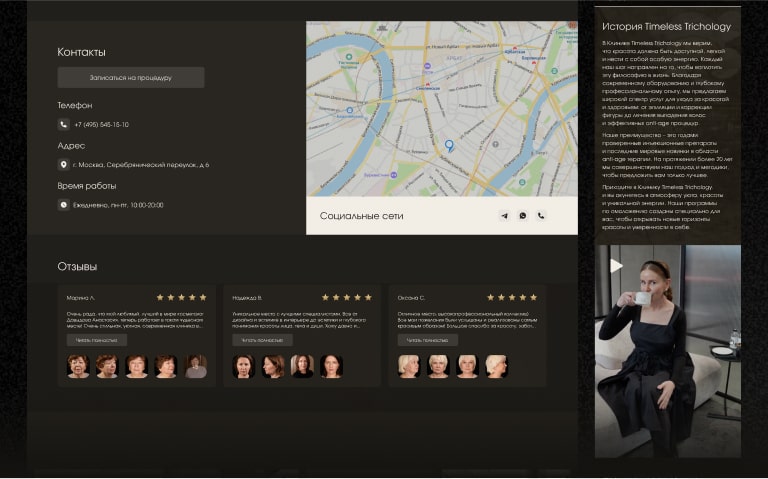Click the Адрес label
Screen dimensions: 768x479
[71, 146]
